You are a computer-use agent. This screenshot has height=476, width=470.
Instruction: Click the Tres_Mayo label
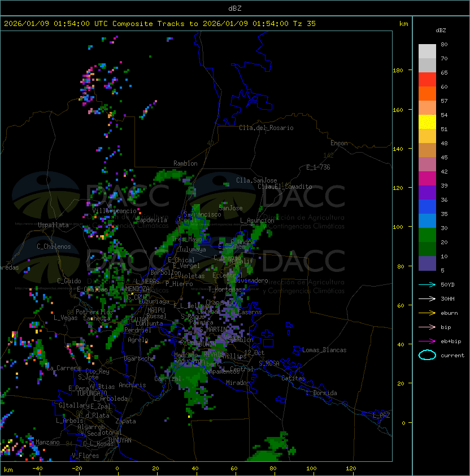pyautogui.click(x=186, y=239)
